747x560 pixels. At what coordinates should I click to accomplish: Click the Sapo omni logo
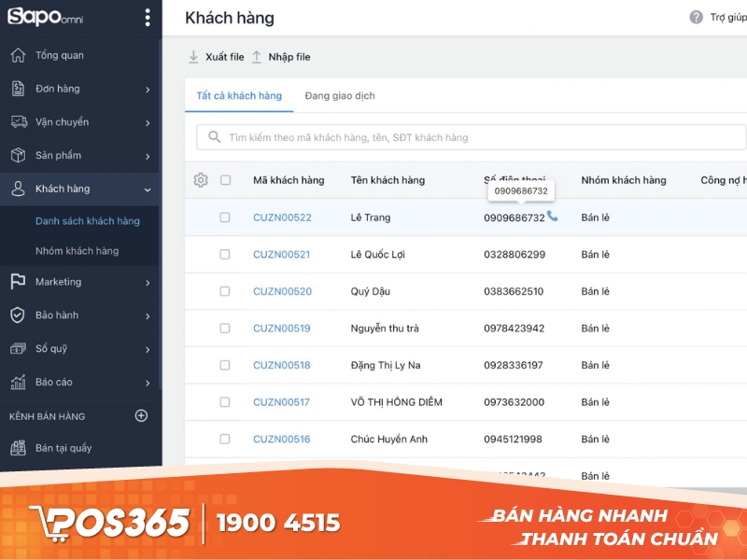45,17
